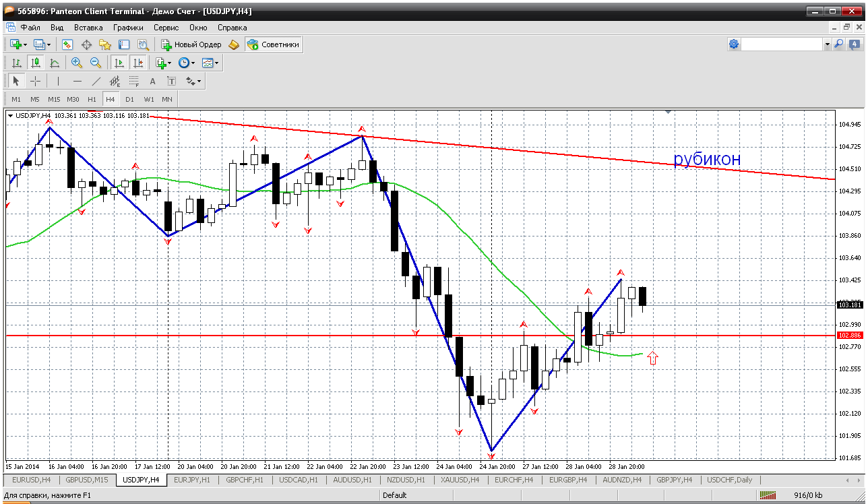Screen dimensions: 868x504
Task: Show the Market Watch window
Action: pyautogui.click(x=67, y=44)
